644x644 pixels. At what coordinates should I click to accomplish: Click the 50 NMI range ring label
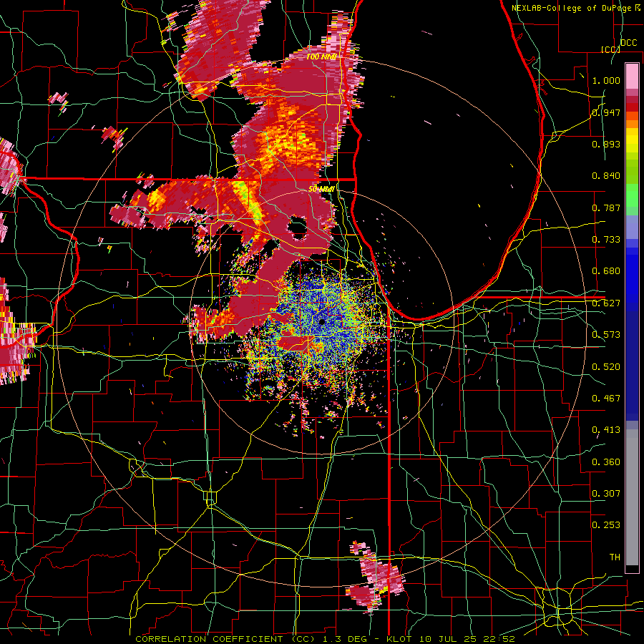tap(321, 189)
